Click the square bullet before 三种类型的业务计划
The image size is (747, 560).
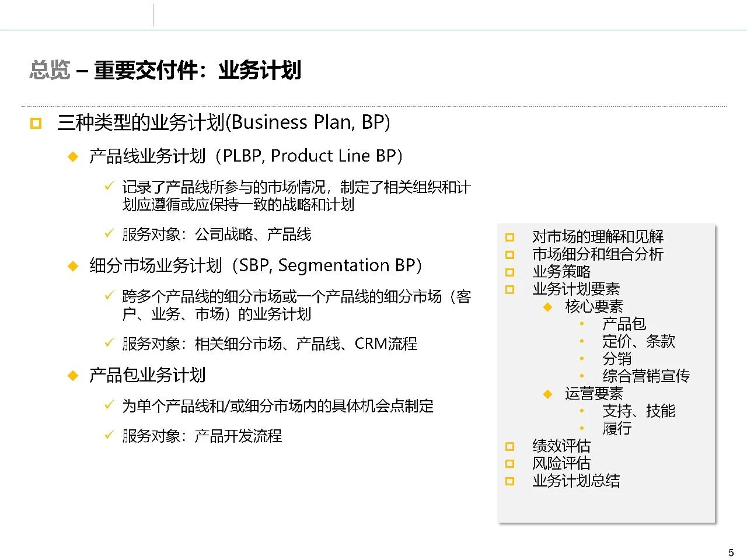tap(36, 123)
